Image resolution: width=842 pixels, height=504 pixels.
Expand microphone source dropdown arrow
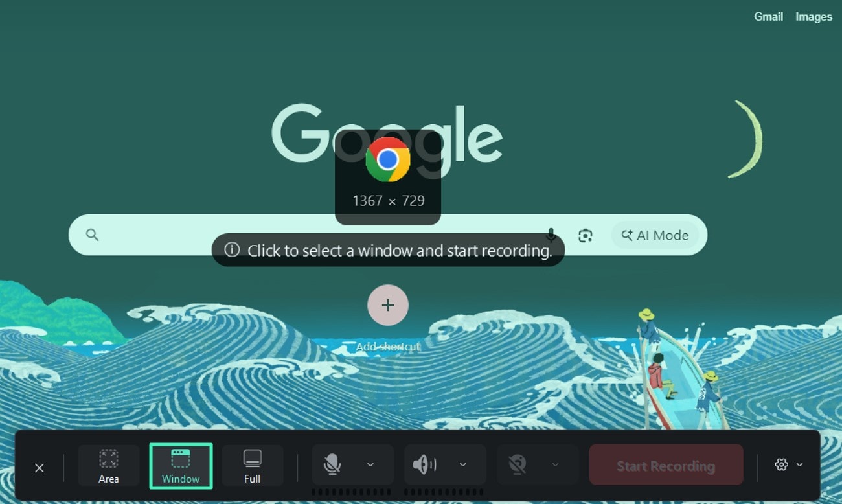pyautogui.click(x=370, y=464)
